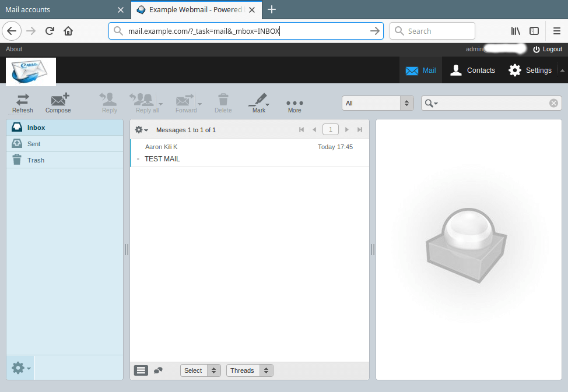The height and width of the screenshot is (392, 568).
Task: Open the Mark messages menu
Action: click(x=258, y=102)
